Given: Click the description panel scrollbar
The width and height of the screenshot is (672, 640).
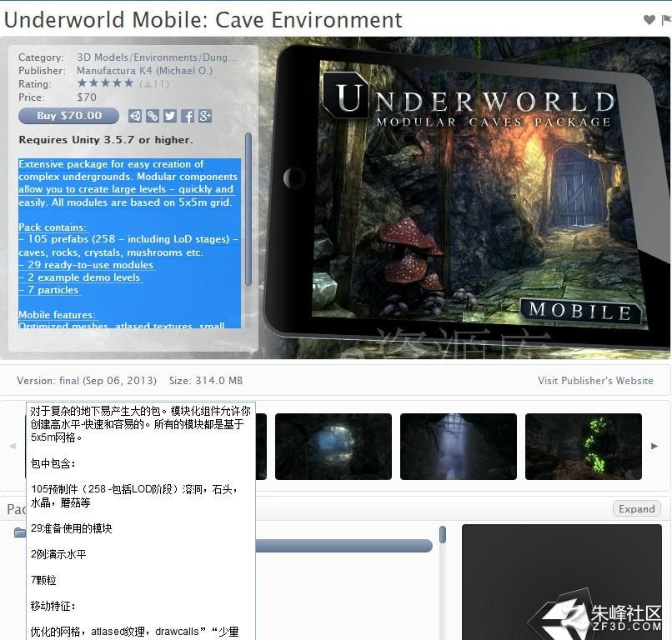Looking at the screenshot, I should (x=248, y=209).
